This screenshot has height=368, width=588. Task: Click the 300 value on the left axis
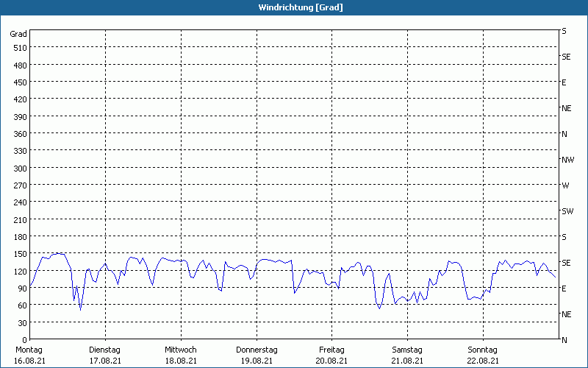tap(21, 169)
